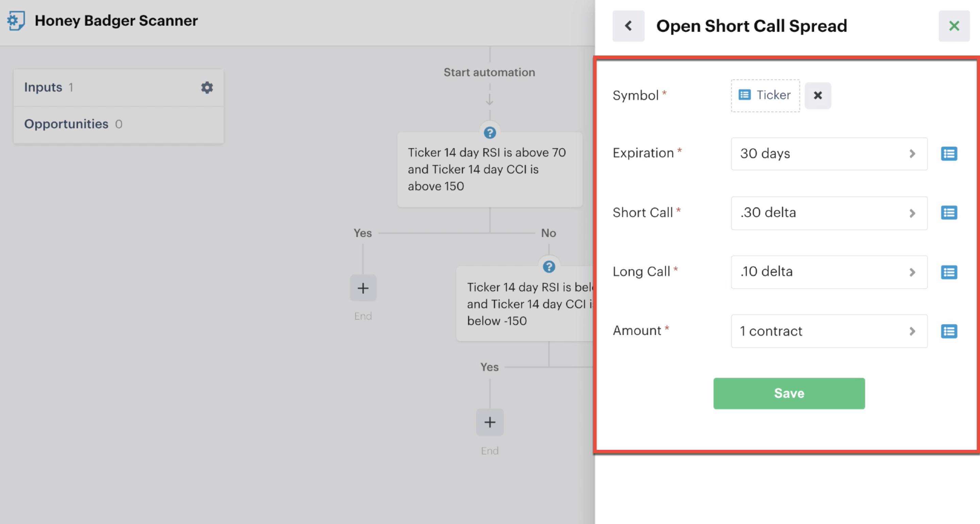Add action under second Yes branch
980x524 pixels.
pos(490,422)
